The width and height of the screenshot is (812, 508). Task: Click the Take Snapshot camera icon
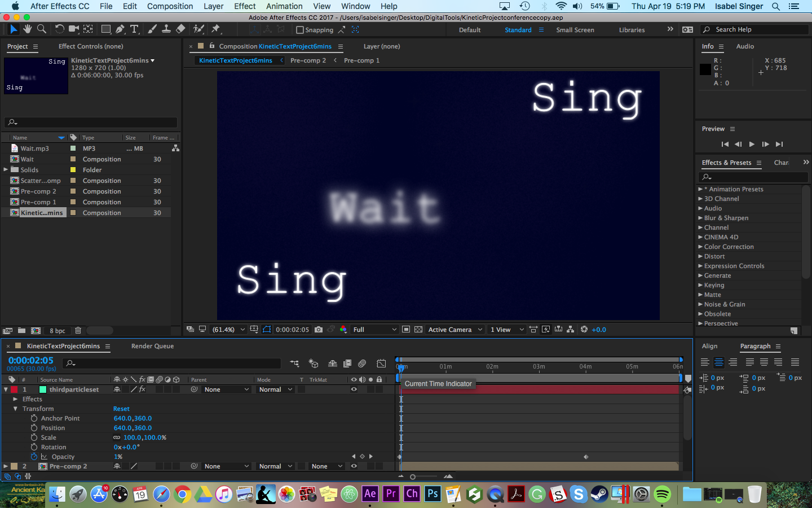point(319,330)
